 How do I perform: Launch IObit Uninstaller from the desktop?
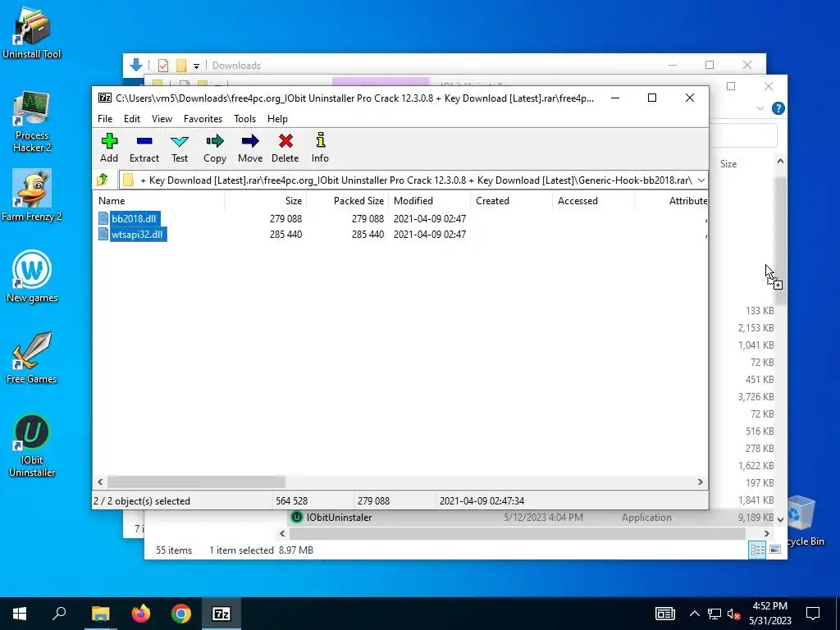[32, 445]
